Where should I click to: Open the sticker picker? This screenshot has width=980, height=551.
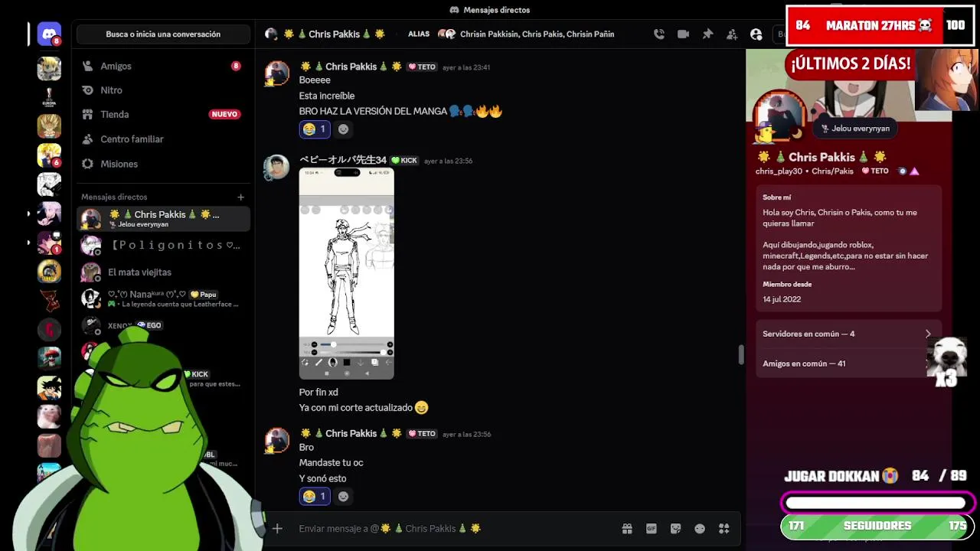pyautogui.click(x=675, y=528)
